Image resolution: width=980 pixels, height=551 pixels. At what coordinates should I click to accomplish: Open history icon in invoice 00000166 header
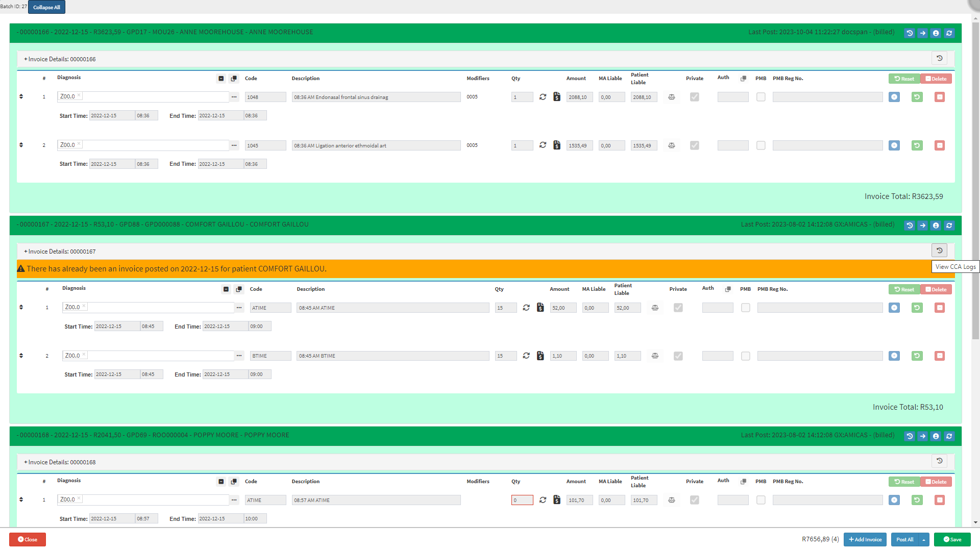910,33
